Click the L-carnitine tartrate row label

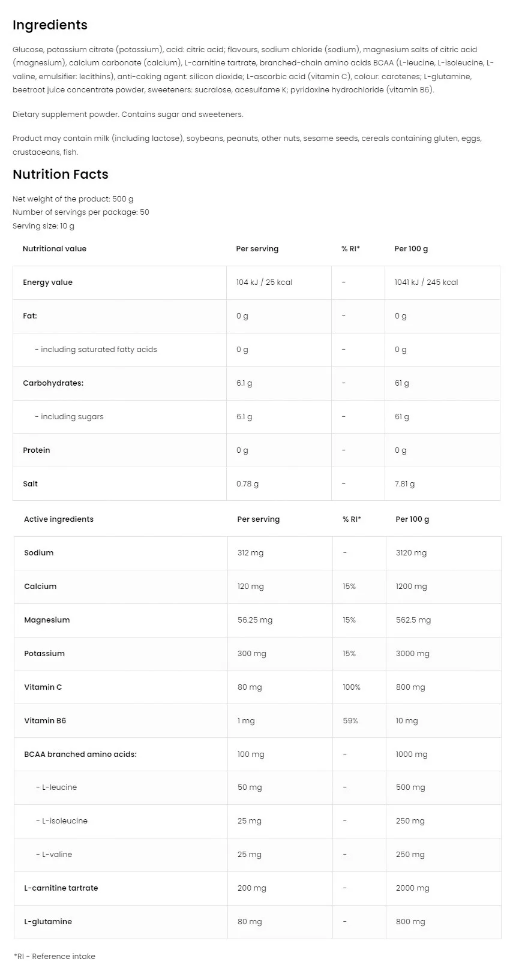coord(61,888)
